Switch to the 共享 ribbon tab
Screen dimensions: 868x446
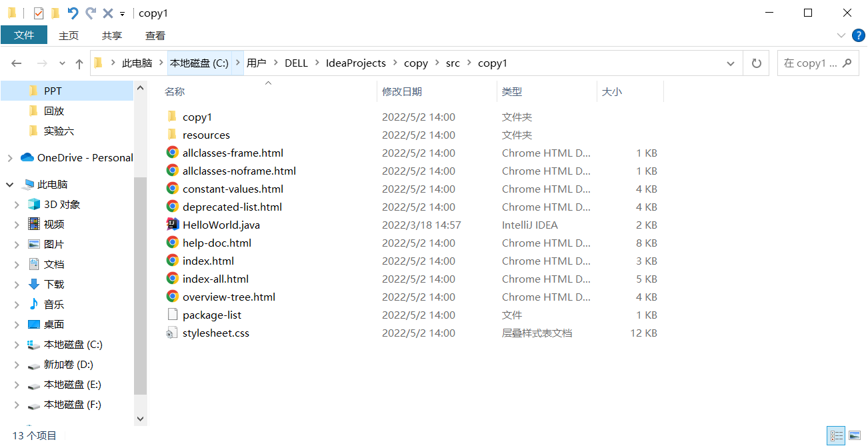tap(112, 35)
